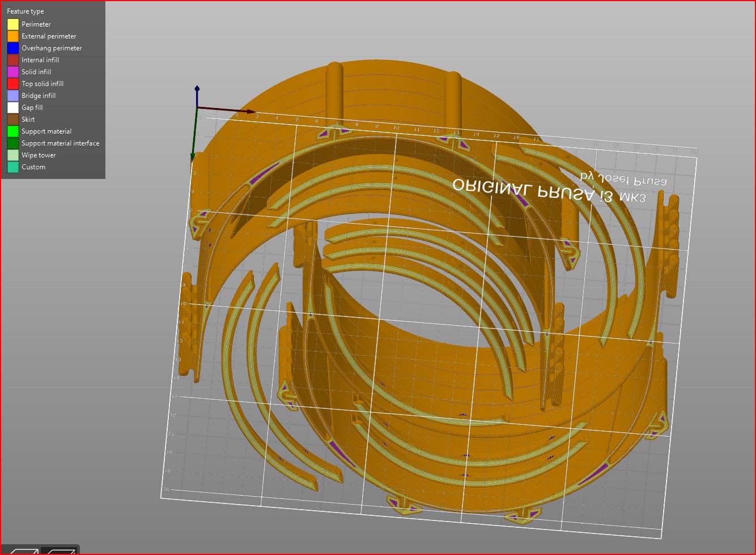Image resolution: width=756 pixels, height=555 pixels.
Task: Click the yellow Perimeter color swatch
Action: pyautogui.click(x=13, y=24)
